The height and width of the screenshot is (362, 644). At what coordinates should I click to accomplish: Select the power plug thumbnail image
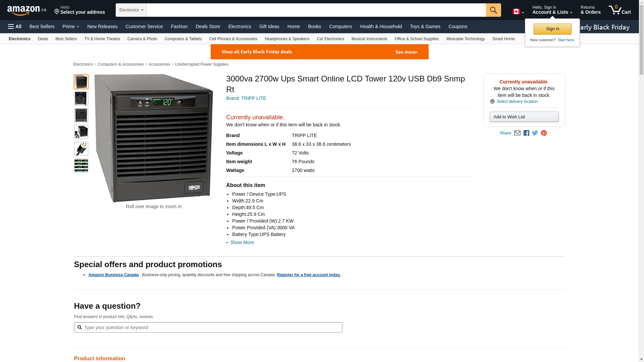tap(81, 149)
